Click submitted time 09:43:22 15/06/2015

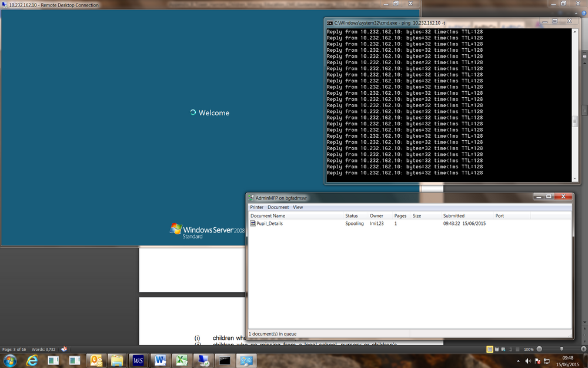pos(465,223)
